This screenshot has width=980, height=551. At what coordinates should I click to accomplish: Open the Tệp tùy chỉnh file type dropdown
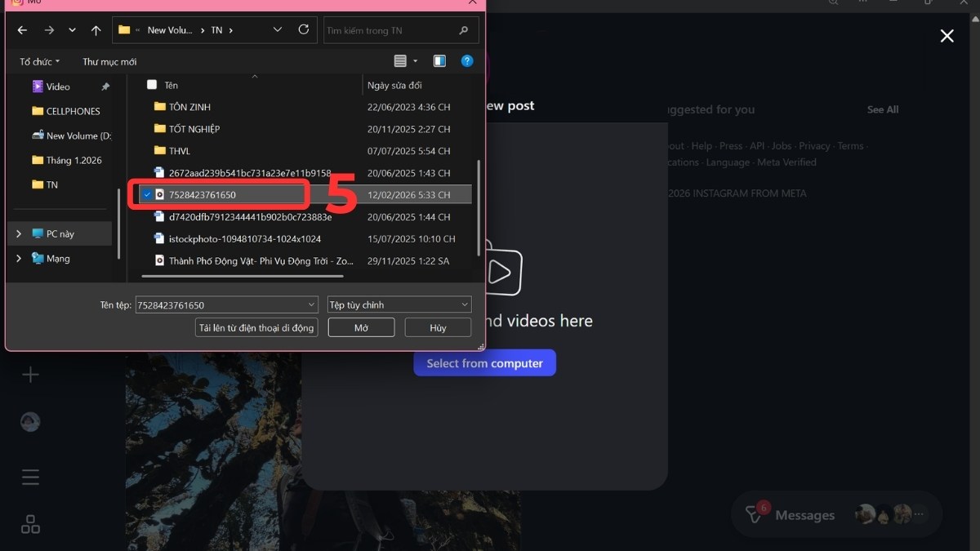coord(399,304)
